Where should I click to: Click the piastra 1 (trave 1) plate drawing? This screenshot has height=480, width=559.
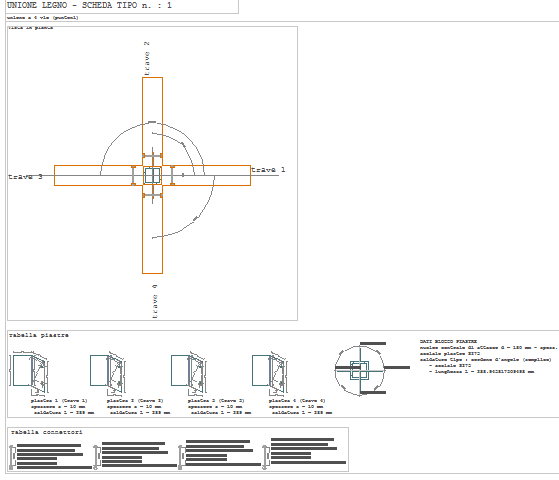tap(30, 373)
